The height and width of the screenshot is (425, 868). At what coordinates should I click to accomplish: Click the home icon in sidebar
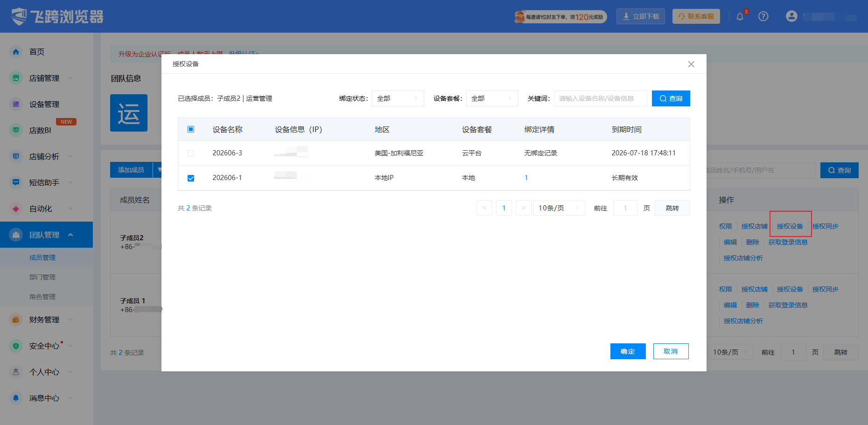point(16,52)
